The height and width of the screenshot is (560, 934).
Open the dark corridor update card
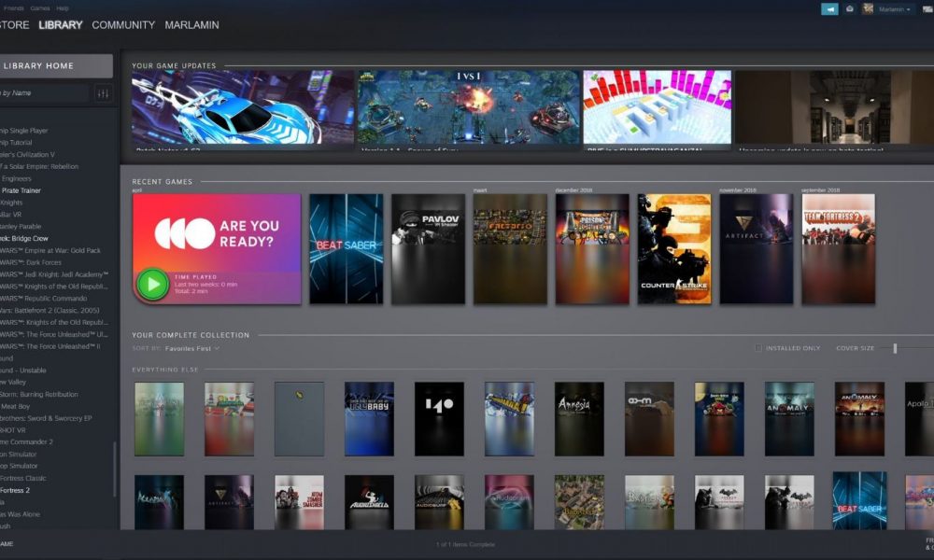point(834,110)
